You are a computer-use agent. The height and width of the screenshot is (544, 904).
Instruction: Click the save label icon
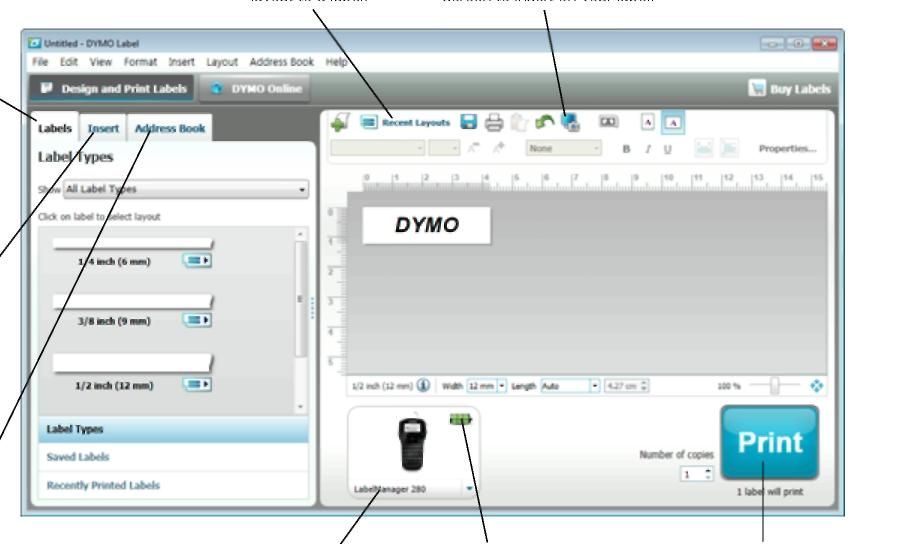coord(469,122)
